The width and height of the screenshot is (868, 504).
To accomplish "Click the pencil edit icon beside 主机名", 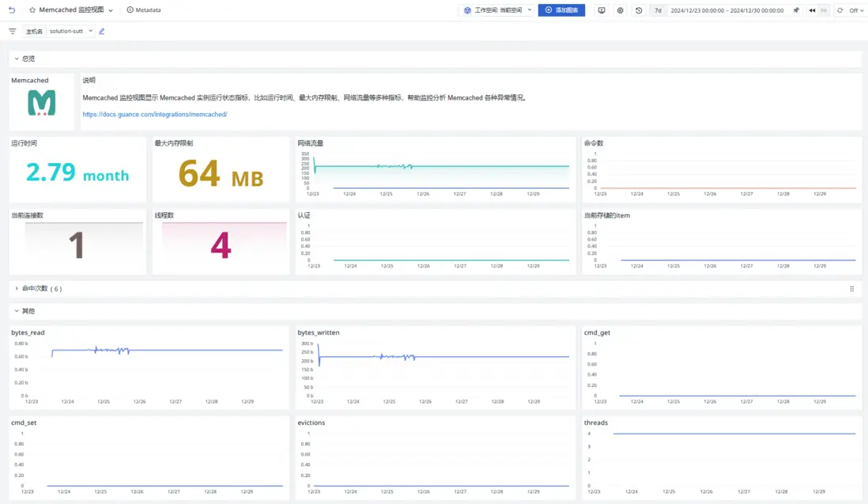I will click(x=102, y=32).
